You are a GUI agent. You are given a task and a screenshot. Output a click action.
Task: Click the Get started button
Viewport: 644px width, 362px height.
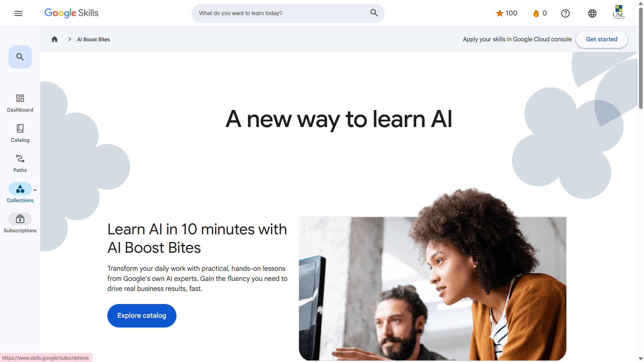[x=602, y=39]
